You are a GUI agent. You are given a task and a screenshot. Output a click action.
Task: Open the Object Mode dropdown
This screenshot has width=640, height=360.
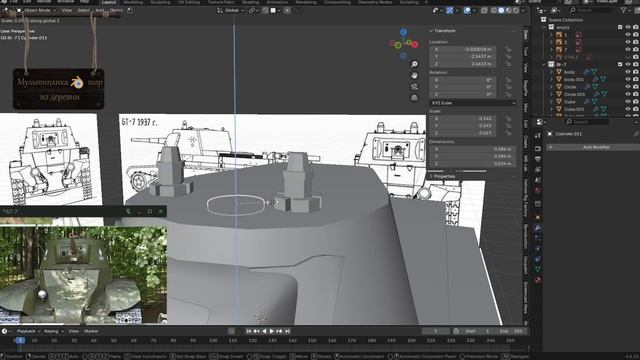tap(37, 10)
